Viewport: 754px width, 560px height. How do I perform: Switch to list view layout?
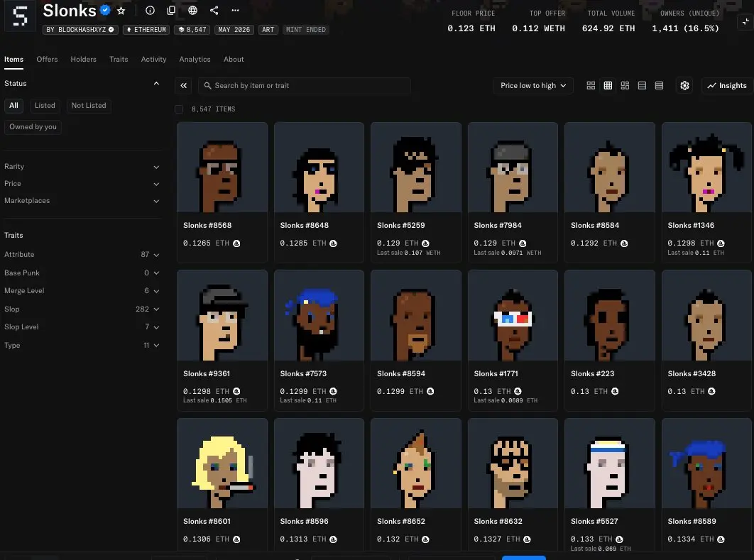642,86
